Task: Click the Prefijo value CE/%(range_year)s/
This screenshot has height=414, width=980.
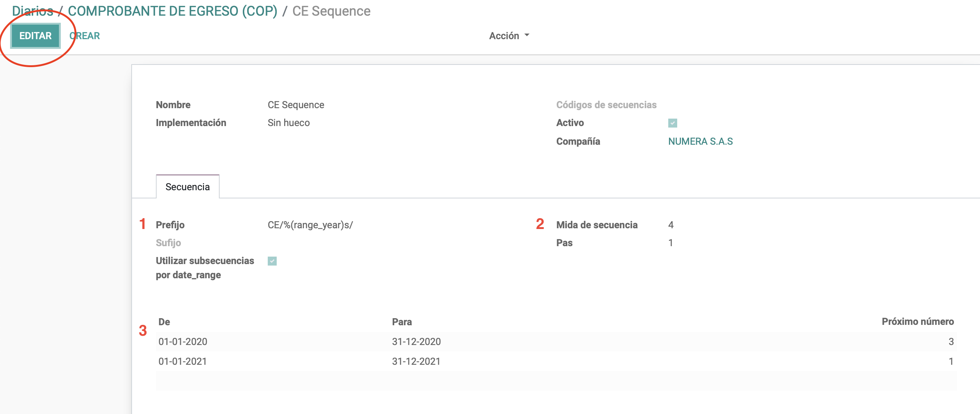Action: (x=310, y=225)
